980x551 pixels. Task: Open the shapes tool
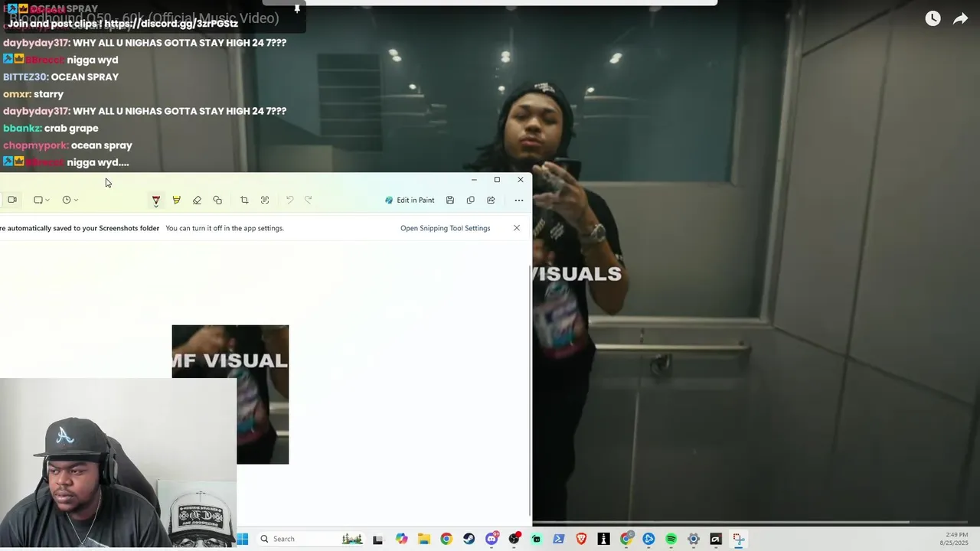tap(217, 200)
